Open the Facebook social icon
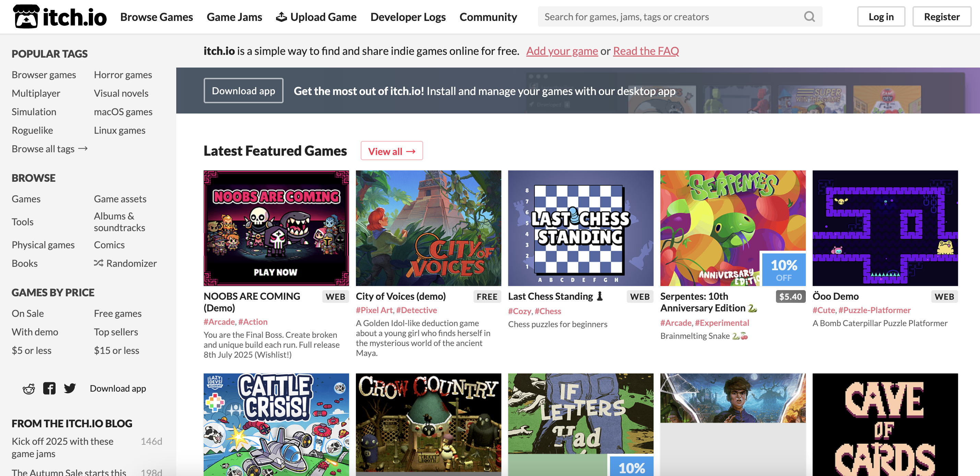980x476 pixels. click(49, 389)
